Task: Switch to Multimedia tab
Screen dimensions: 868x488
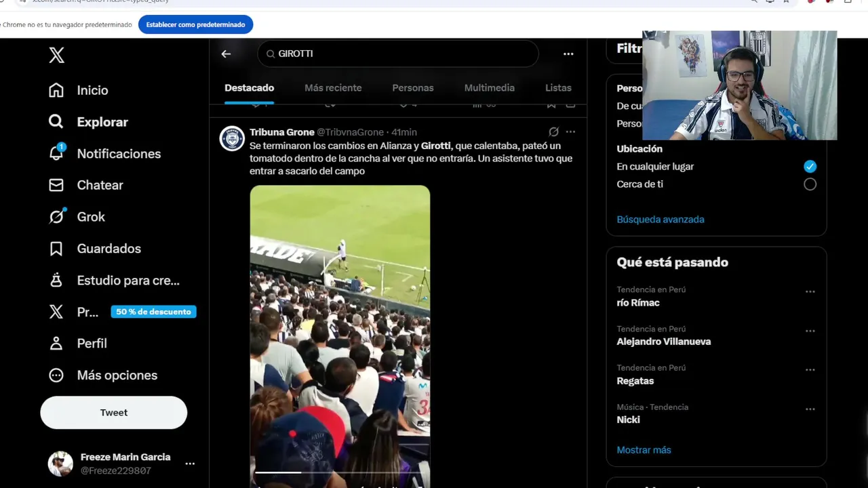Action: pos(490,88)
